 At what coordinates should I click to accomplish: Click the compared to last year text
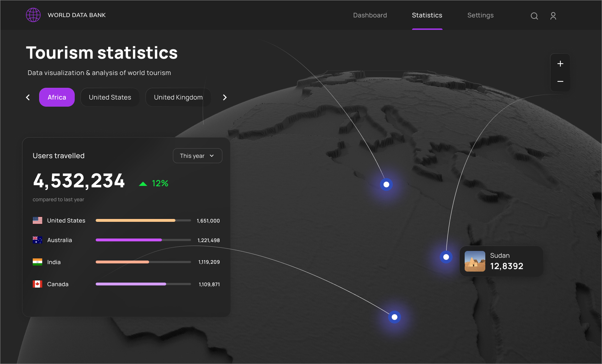pos(58,199)
